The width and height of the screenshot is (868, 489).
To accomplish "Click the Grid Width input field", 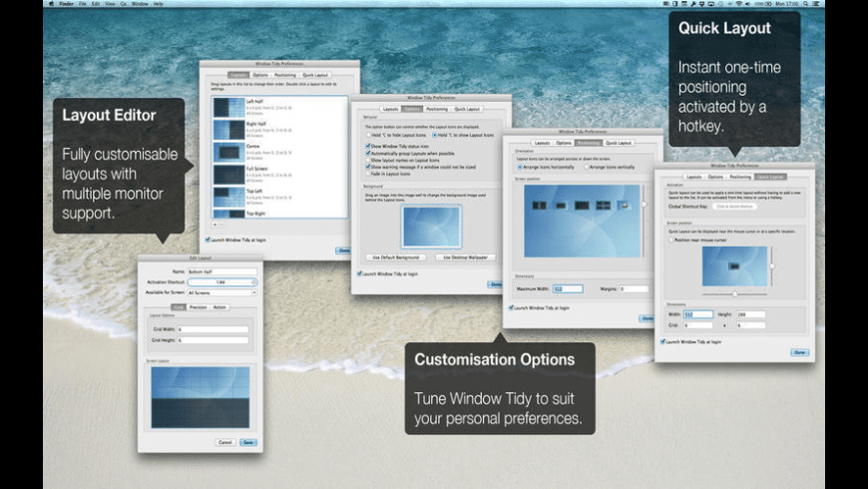I will click(212, 329).
